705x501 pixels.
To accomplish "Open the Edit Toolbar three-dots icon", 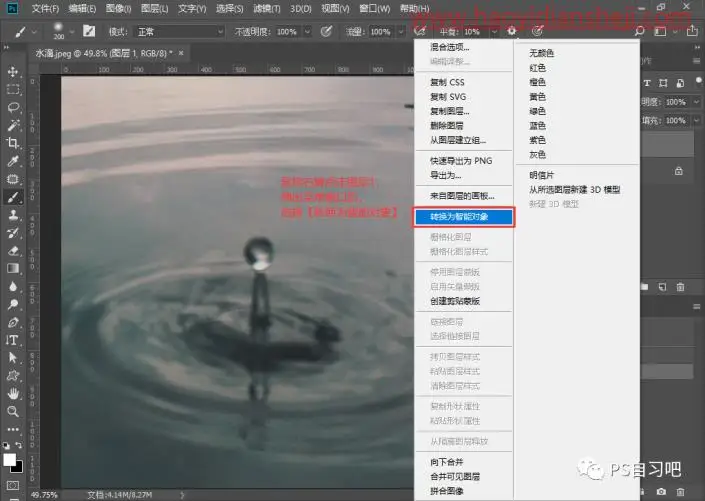I will tap(13, 429).
